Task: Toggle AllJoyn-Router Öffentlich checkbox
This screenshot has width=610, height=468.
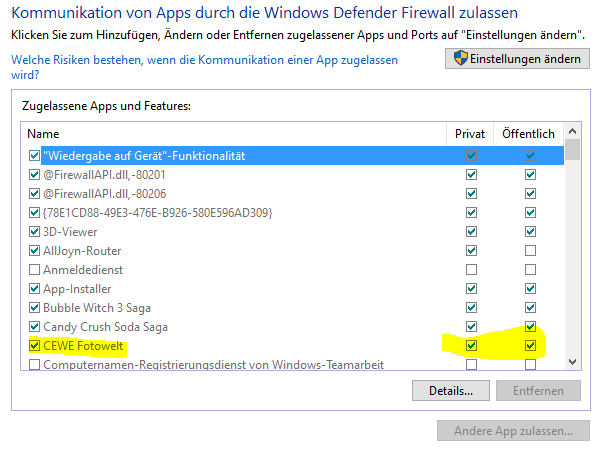Action: click(x=530, y=250)
